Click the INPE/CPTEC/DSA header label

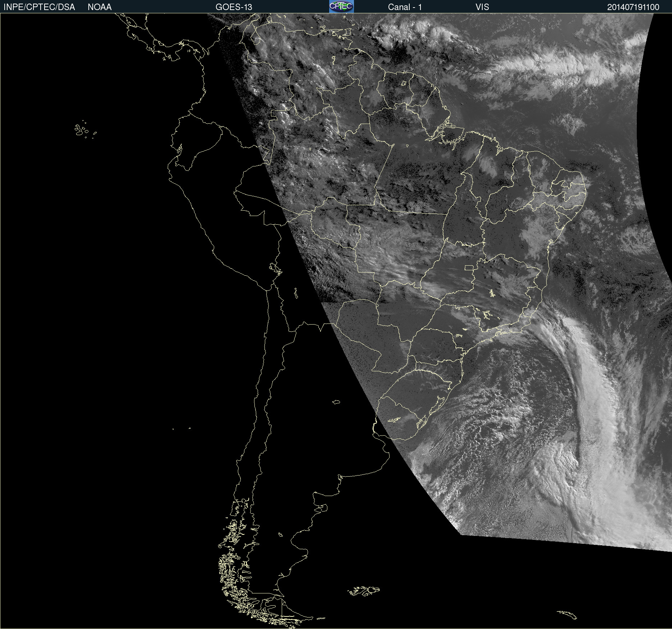point(39,7)
